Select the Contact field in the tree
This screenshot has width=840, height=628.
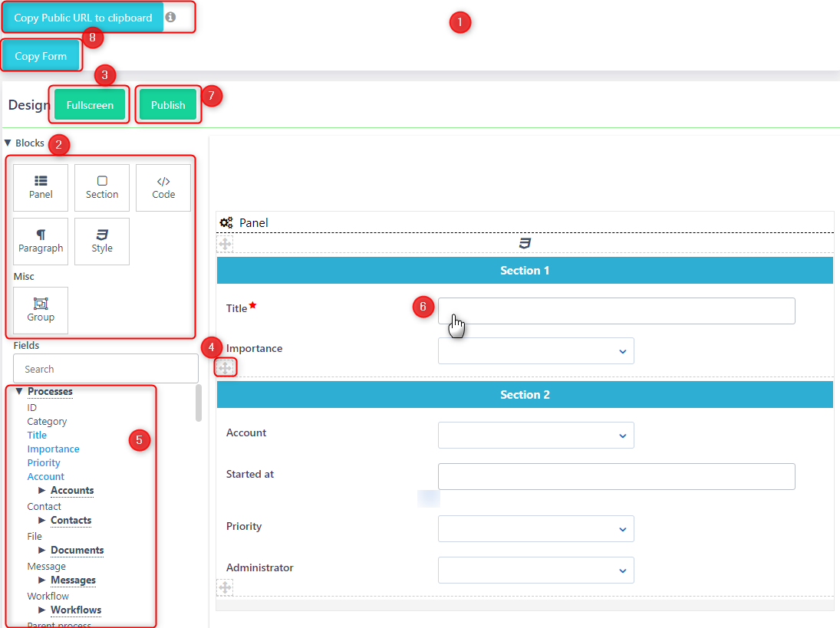[x=44, y=507]
